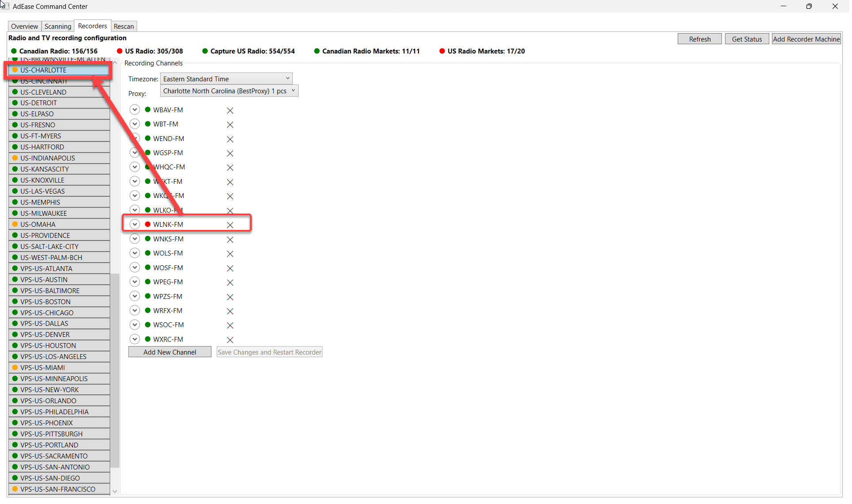
Task: Click the recorder list scroll-down arrow
Action: pyautogui.click(x=115, y=491)
